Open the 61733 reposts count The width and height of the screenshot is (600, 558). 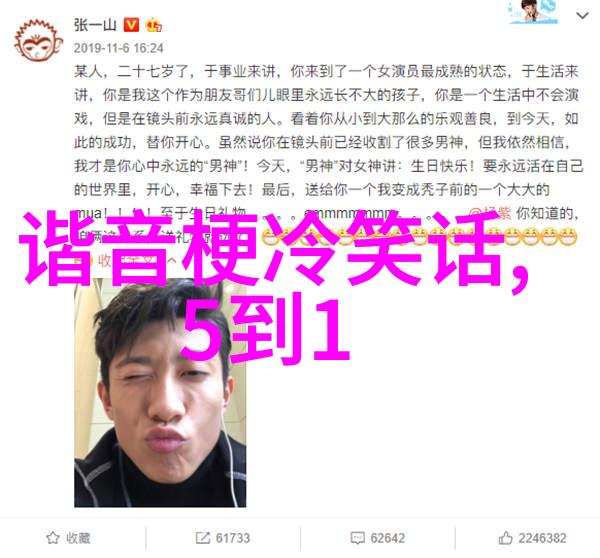[233, 538]
